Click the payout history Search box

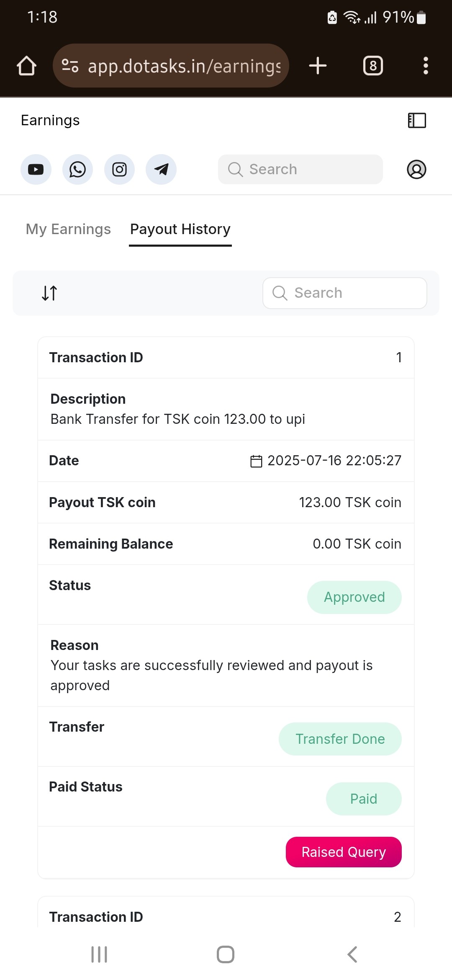[x=345, y=293]
